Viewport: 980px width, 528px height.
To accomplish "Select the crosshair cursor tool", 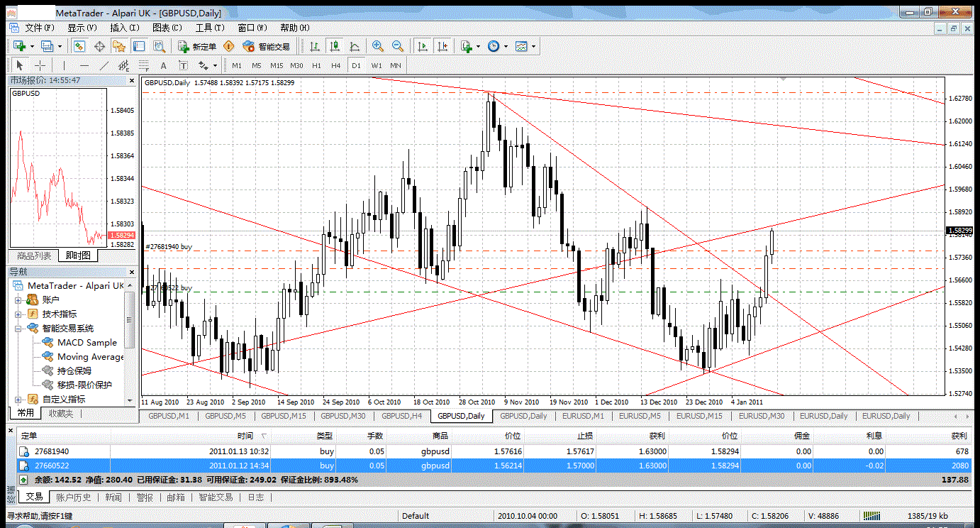I will point(40,65).
